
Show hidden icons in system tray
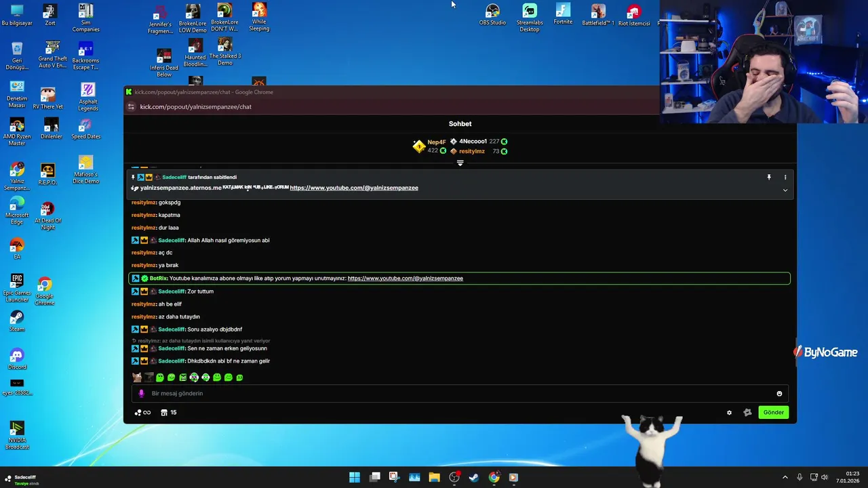(x=785, y=477)
